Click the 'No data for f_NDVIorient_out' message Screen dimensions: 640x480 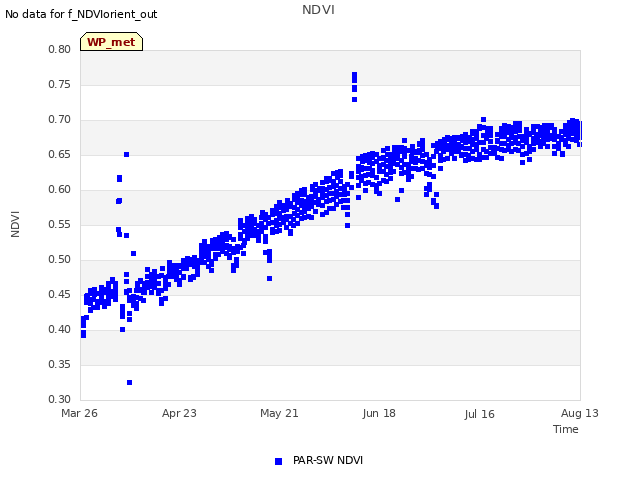pyautogui.click(x=81, y=15)
